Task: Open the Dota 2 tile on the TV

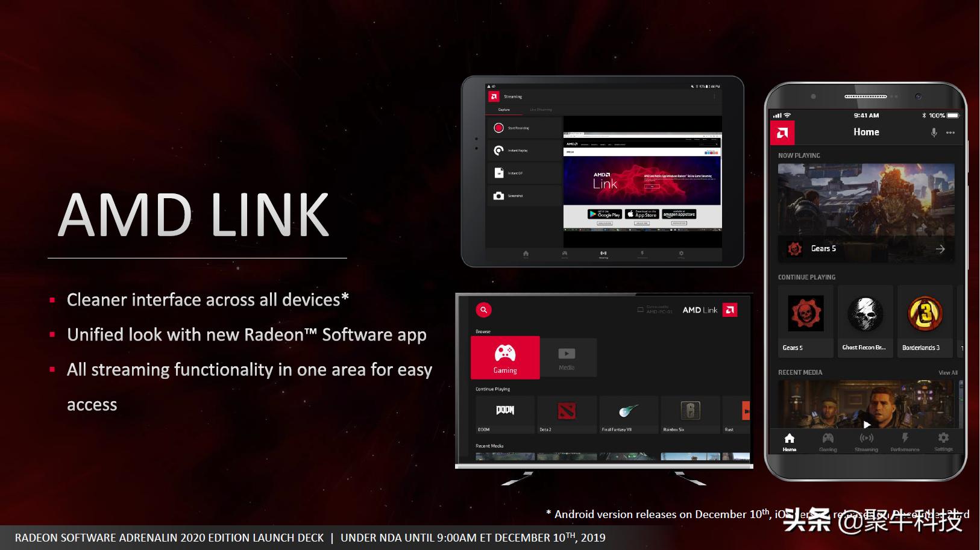Action: tap(567, 414)
